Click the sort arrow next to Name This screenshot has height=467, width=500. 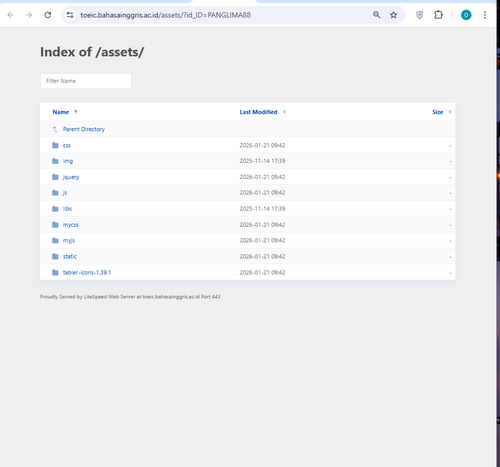pos(76,112)
